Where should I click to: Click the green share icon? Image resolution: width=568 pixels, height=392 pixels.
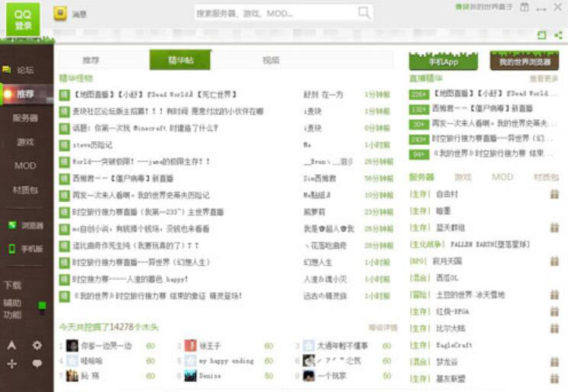coord(558,35)
